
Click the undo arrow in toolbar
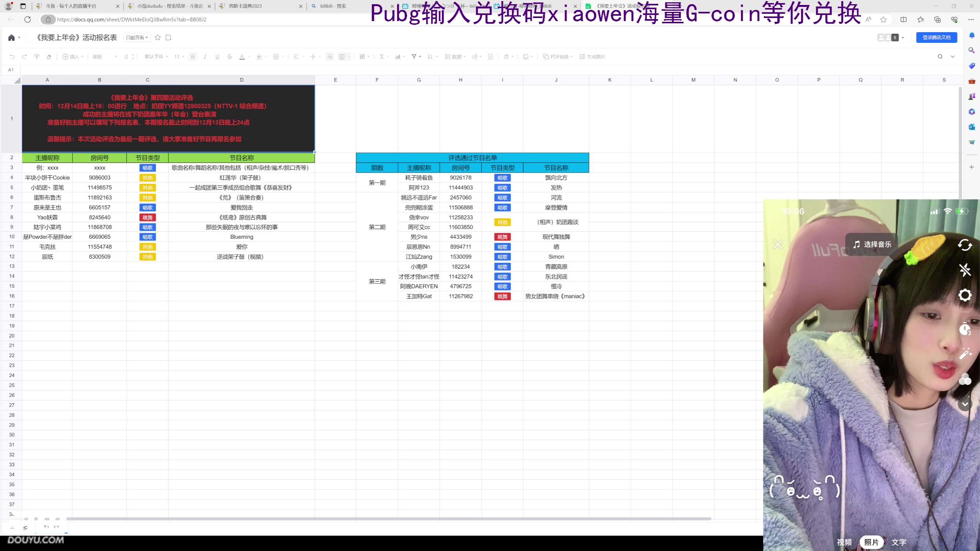tap(12, 57)
